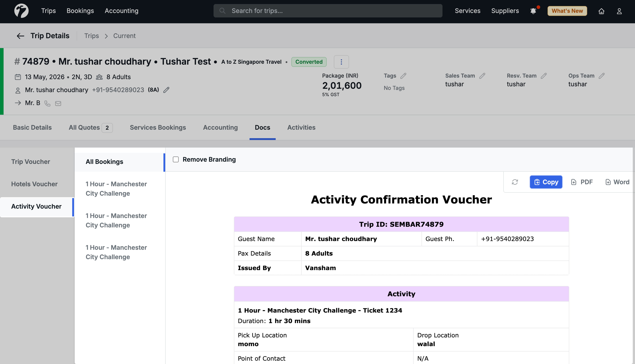This screenshot has height=364, width=635.
Task: Call Mr. B via the phone icon
Action: click(x=47, y=103)
